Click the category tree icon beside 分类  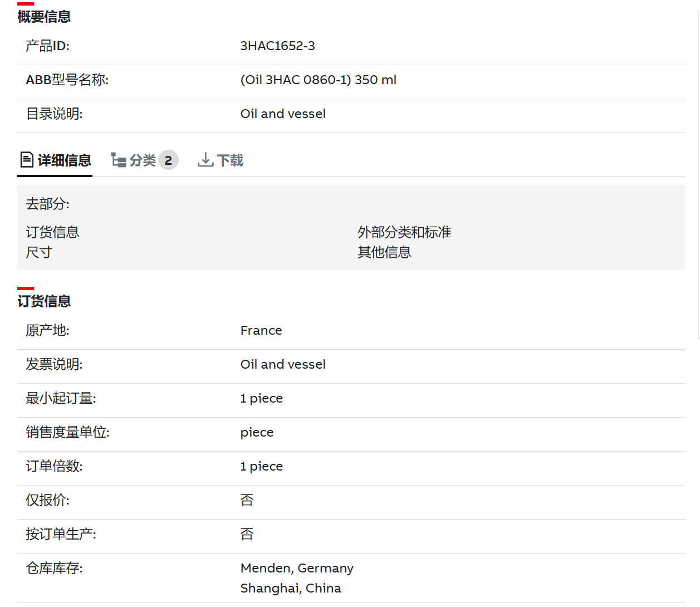click(x=119, y=160)
